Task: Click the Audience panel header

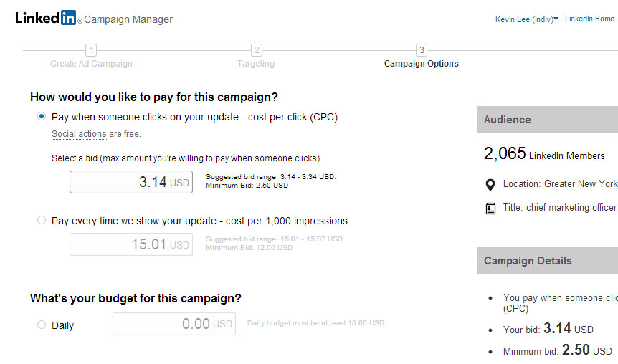Action: point(547,120)
